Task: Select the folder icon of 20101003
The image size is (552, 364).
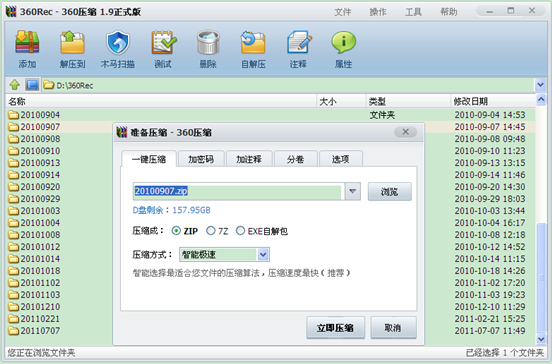Action: tap(13, 211)
